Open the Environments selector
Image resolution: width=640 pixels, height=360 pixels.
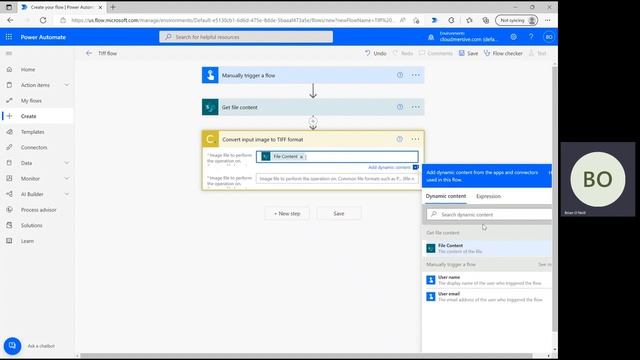pos(468,37)
